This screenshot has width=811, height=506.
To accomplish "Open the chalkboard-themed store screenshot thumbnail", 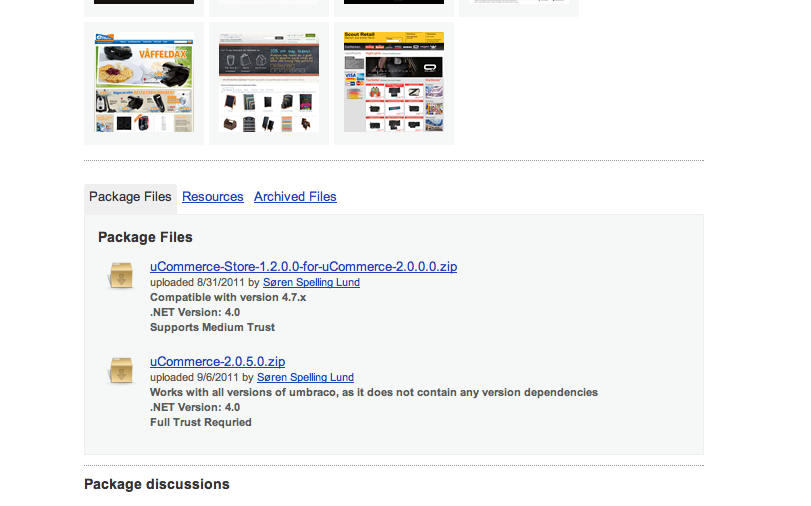I will (269, 83).
